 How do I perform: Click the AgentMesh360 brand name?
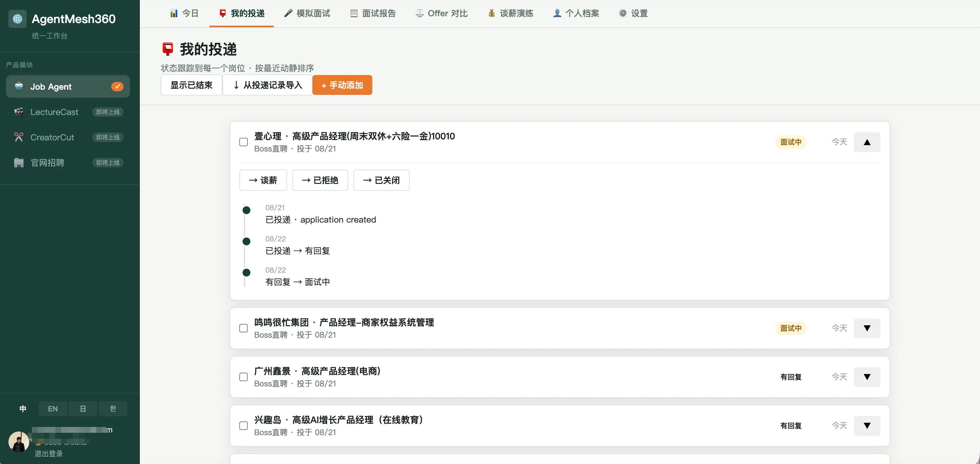pos(73,19)
